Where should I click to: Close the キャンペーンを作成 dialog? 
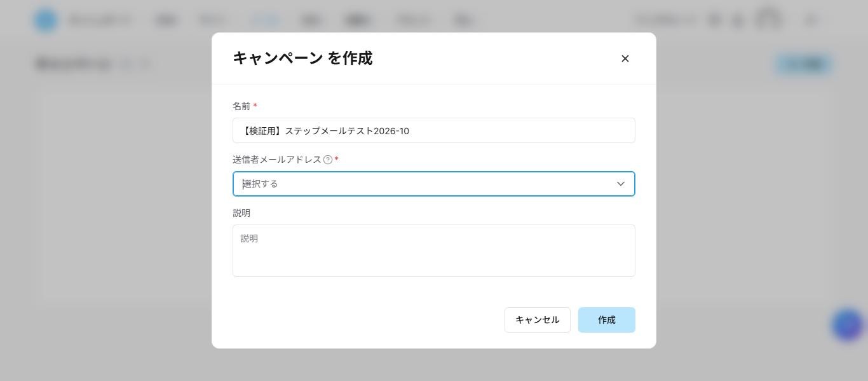tap(625, 59)
